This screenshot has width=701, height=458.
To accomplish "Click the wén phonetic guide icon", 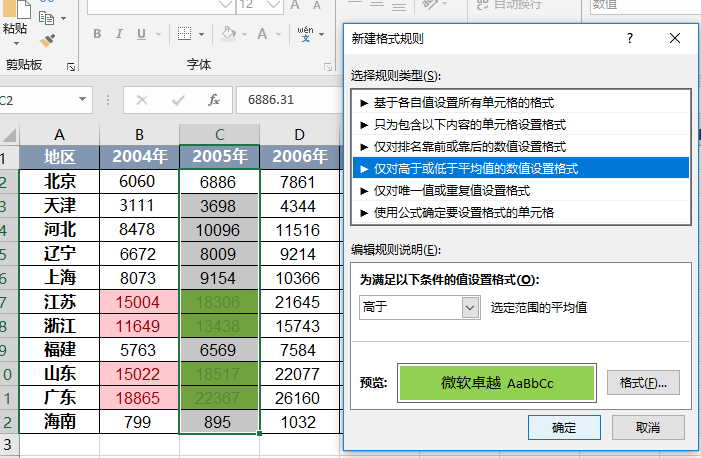I will [305, 34].
